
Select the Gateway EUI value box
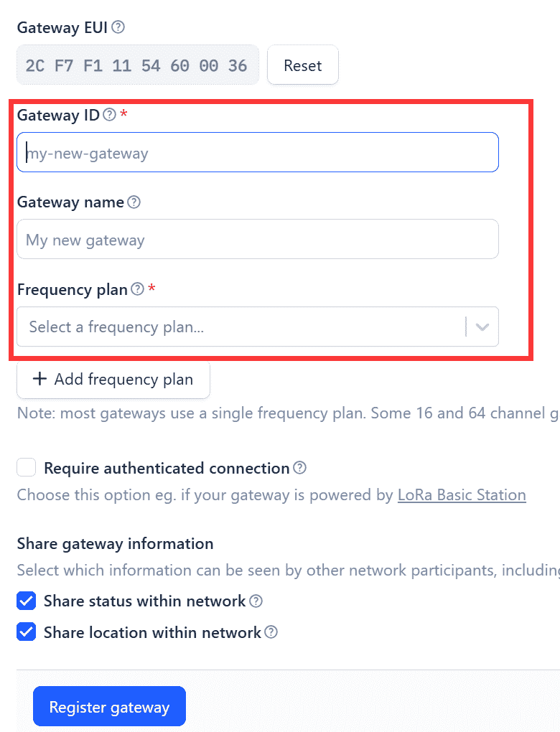(138, 65)
